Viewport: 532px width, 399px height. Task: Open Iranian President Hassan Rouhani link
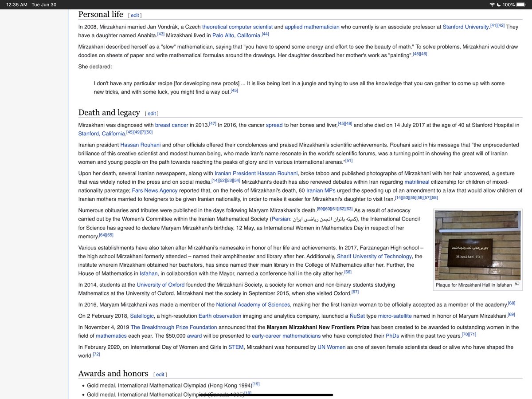coord(256,174)
